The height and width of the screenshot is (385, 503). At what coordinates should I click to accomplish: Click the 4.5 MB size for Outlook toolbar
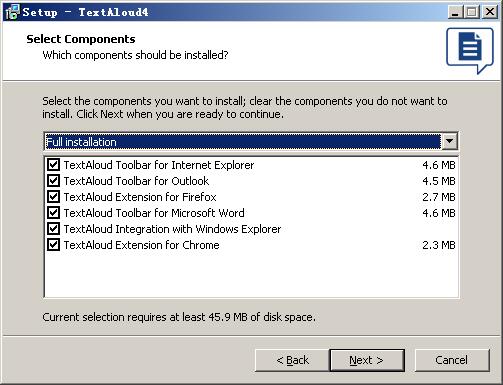coord(439,181)
